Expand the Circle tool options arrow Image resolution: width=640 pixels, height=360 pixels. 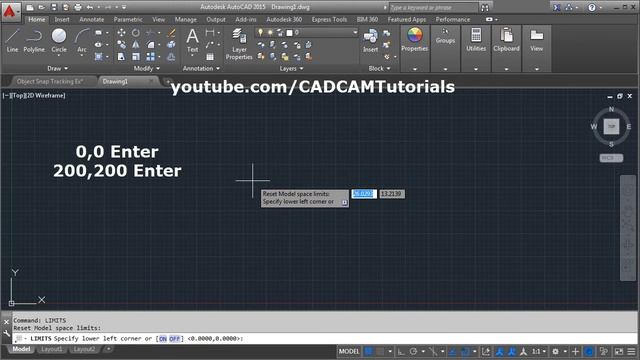coord(59,56)
